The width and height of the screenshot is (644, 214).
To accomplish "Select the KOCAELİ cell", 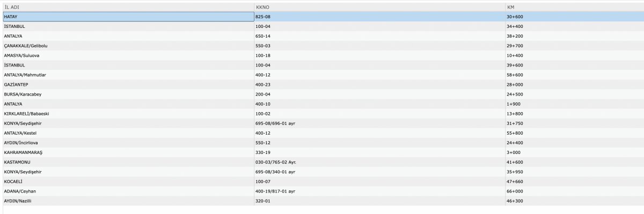I will coord(128,181).
